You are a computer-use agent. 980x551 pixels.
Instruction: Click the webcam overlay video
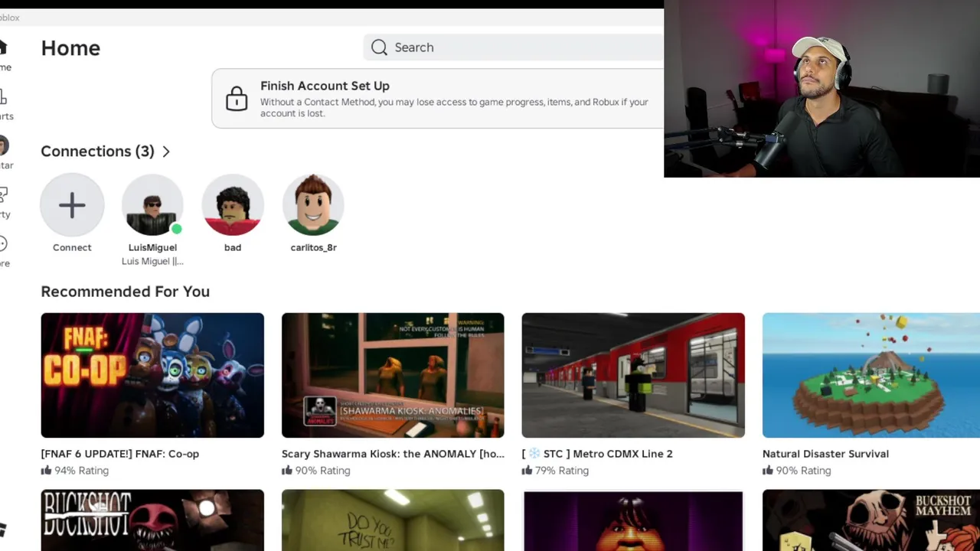(822, 89)
